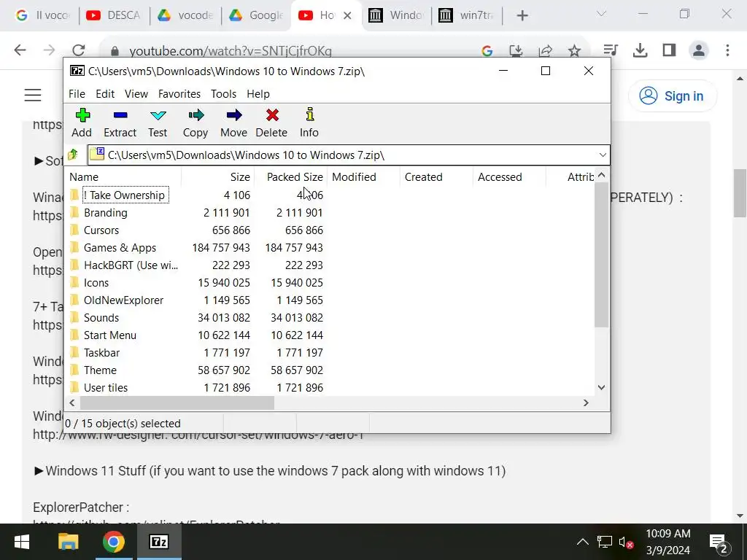Open the Help menu in 7-Zip
The image size is (747, 560).
pos(258,94)
